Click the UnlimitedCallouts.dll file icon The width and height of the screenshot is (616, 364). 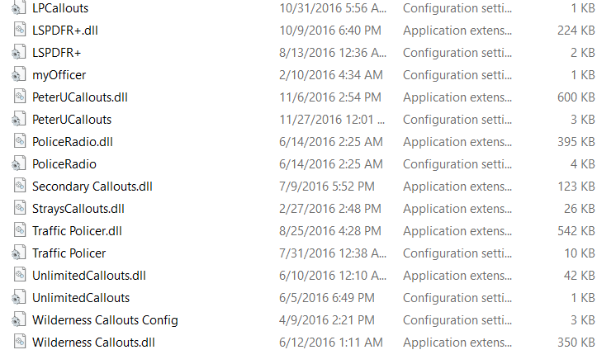click(x=19, y=275)
